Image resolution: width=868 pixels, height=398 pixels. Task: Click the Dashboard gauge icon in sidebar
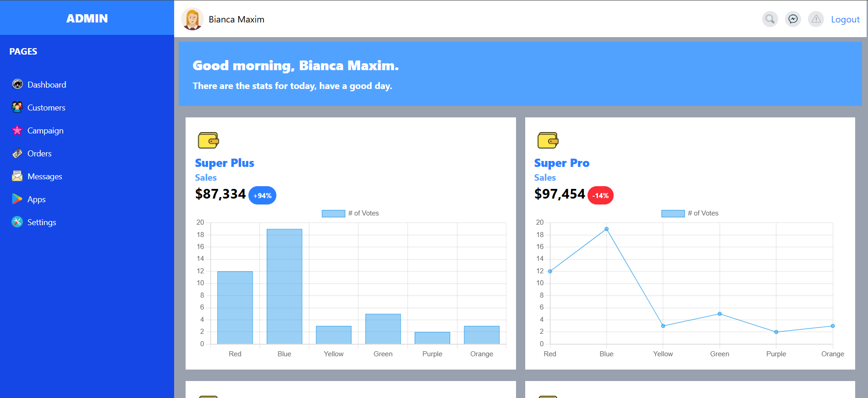(x=17, y=84)
